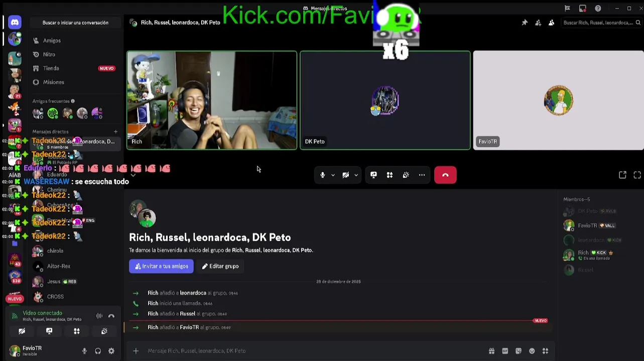Deafen with headphones icon in user panel
Image resolution: width=644 pixels, height=361 pixels.
click(98, 351)
